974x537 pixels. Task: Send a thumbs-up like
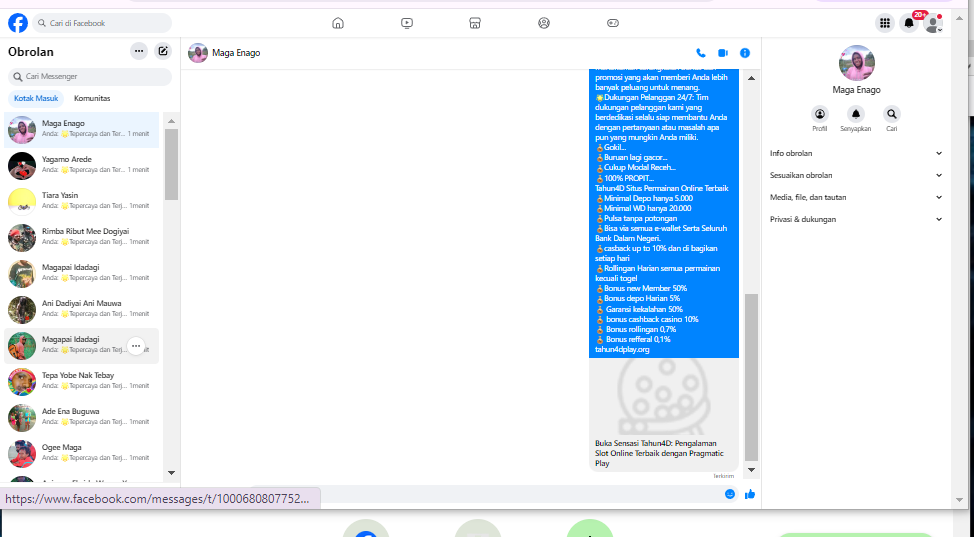tap(750, 494)
